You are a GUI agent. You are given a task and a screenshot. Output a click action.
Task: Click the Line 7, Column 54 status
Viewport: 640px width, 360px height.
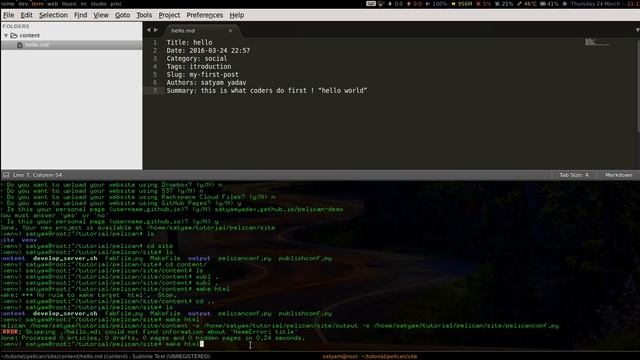(38, 175)
